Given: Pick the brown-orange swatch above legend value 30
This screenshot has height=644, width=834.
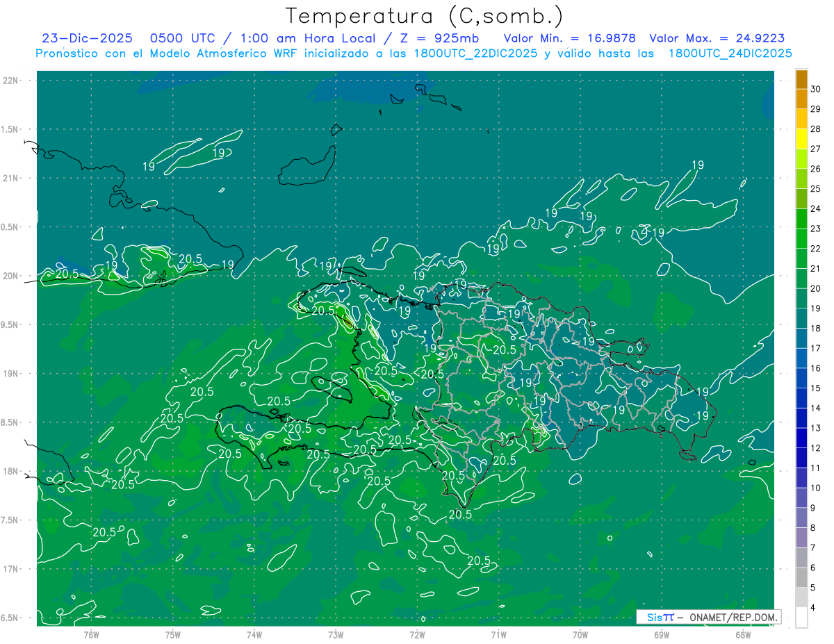Looking at the screenshot, I should 801,79.
